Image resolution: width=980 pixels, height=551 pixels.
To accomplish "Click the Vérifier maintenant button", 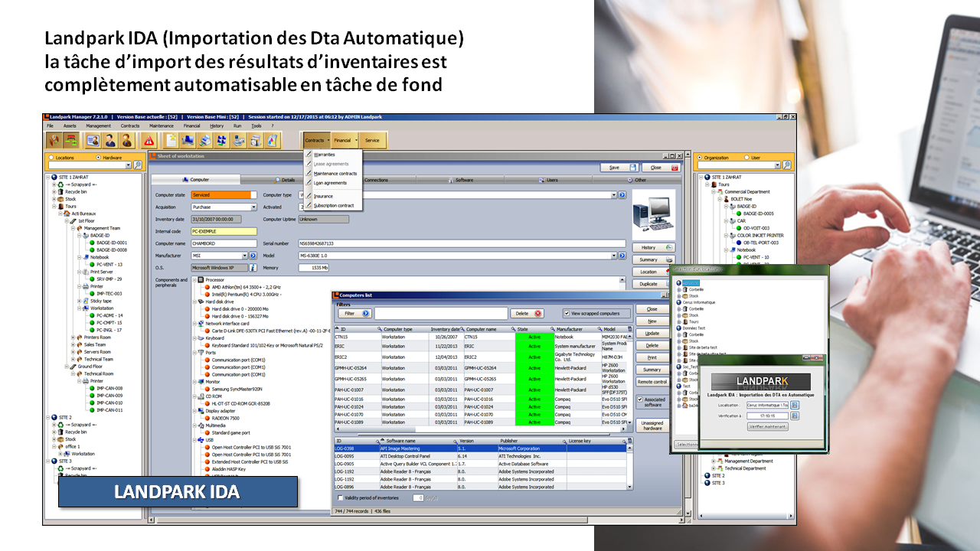I will pos(768,426).
